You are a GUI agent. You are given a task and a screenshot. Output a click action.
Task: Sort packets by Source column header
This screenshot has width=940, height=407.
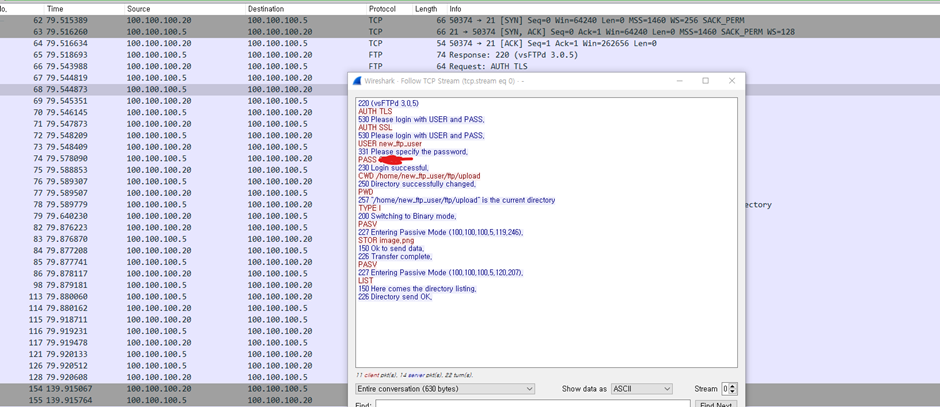click(x=138, y=10)
